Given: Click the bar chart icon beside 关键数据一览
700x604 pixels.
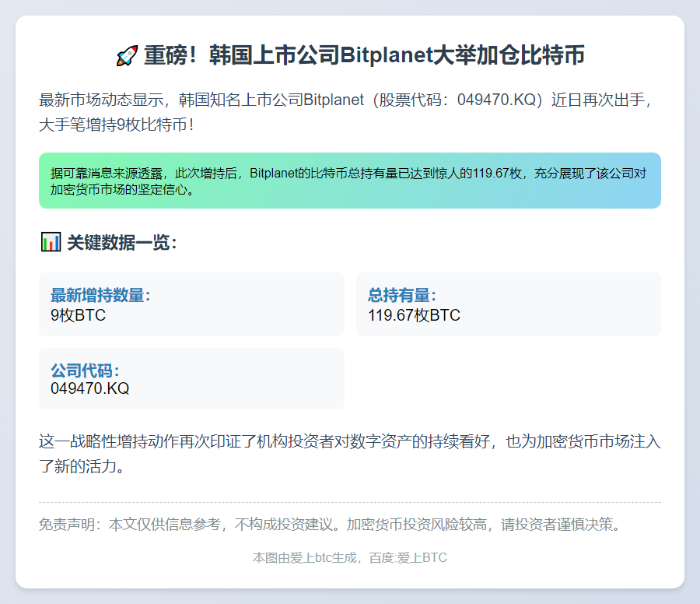Looking at the screenshot, I should tap(51, 242).
